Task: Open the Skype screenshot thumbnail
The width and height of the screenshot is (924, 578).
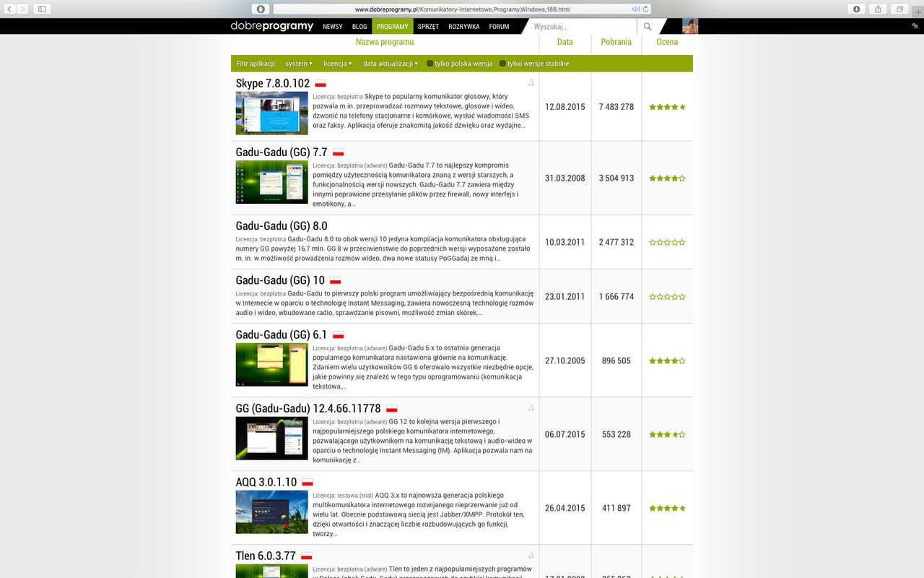Action: pyautogui.click(x=271, y=113)
